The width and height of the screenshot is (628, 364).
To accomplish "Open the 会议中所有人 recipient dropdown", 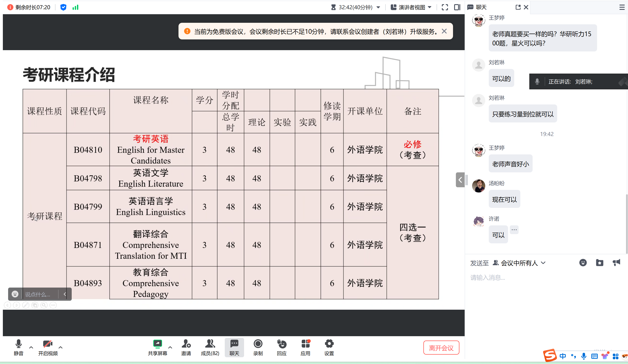I will coord(519,263).
